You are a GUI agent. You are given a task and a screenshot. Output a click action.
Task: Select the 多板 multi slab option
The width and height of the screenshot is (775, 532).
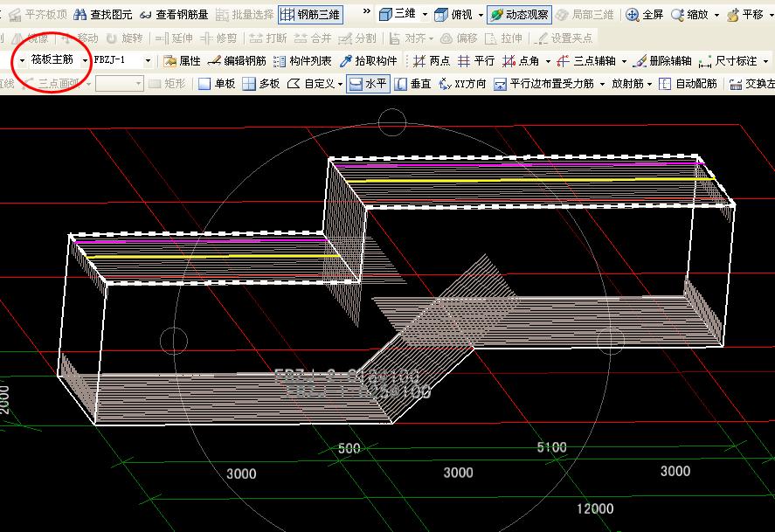261,84
